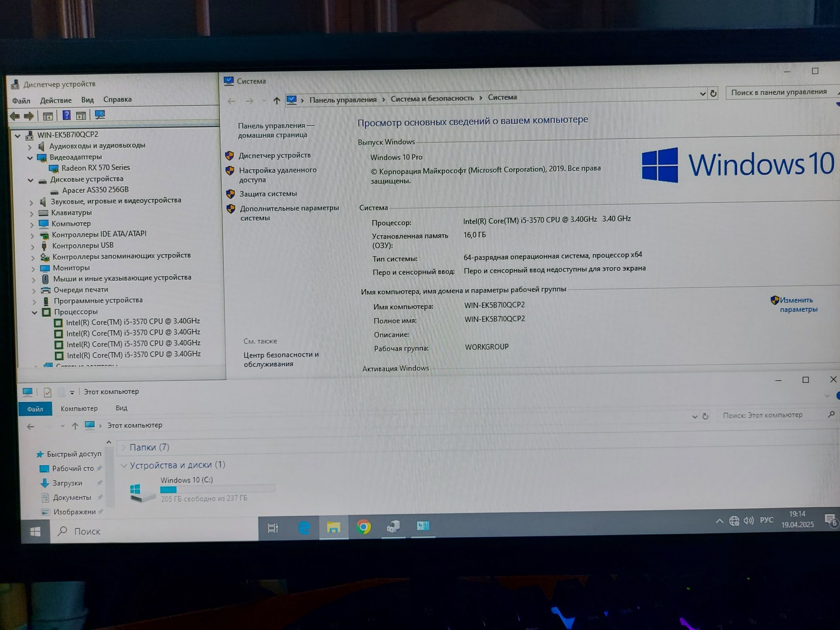
Task: Click Back arrow in Device Manager toolbar
Action: point(15,116)
